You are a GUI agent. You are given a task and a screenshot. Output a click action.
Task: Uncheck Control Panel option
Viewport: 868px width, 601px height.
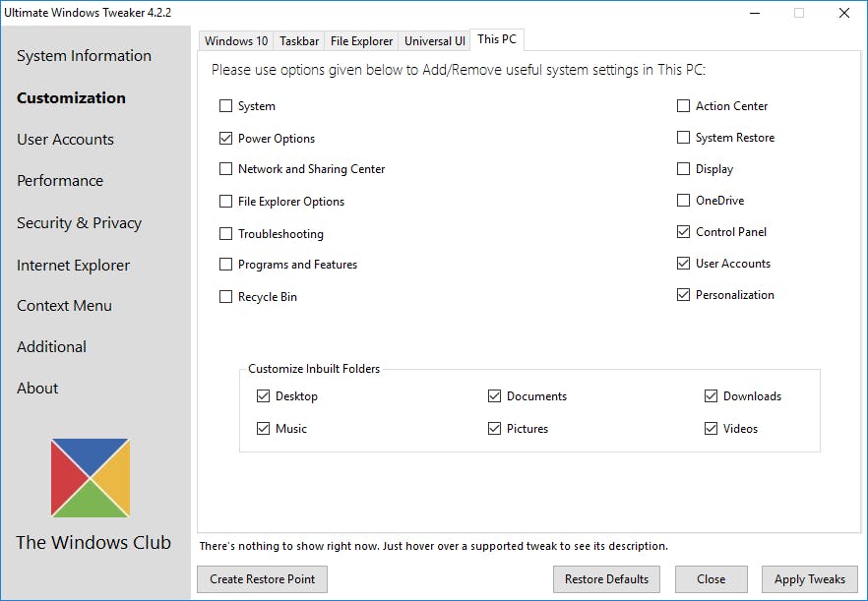coord(684,232)
